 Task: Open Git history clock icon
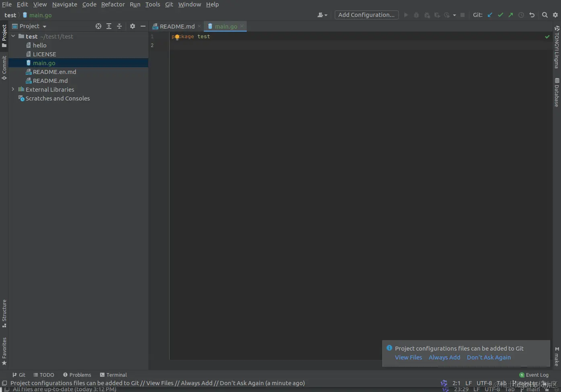click(521, 15)
